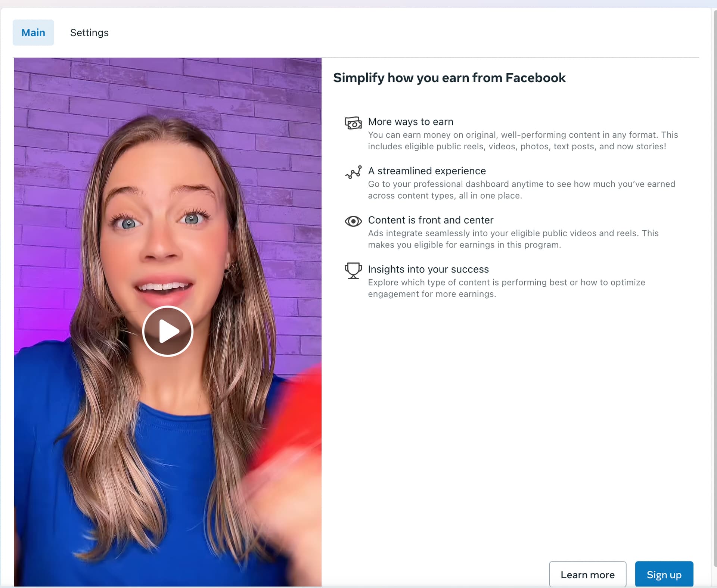Switch to the Settings tab

click(x=89, y=33)
